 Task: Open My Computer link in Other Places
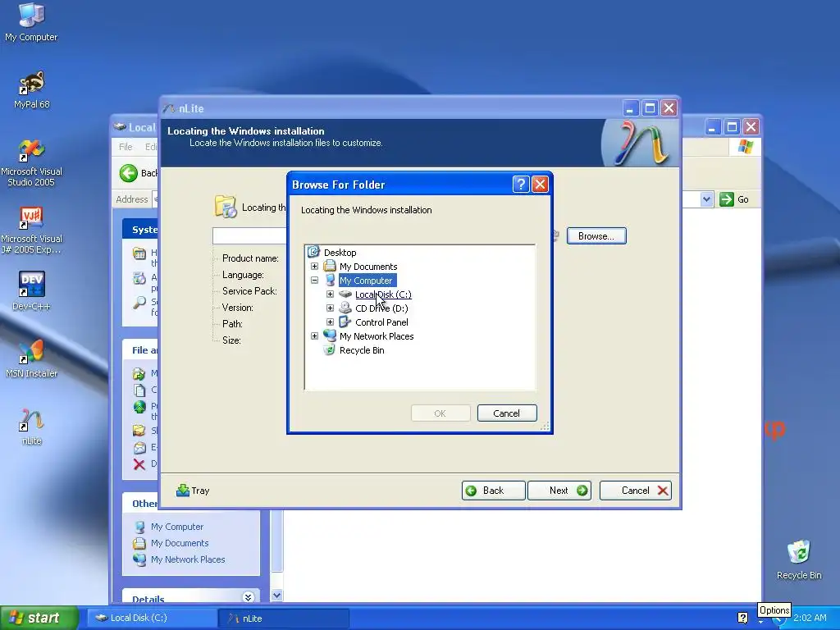[x=177, y=527]
